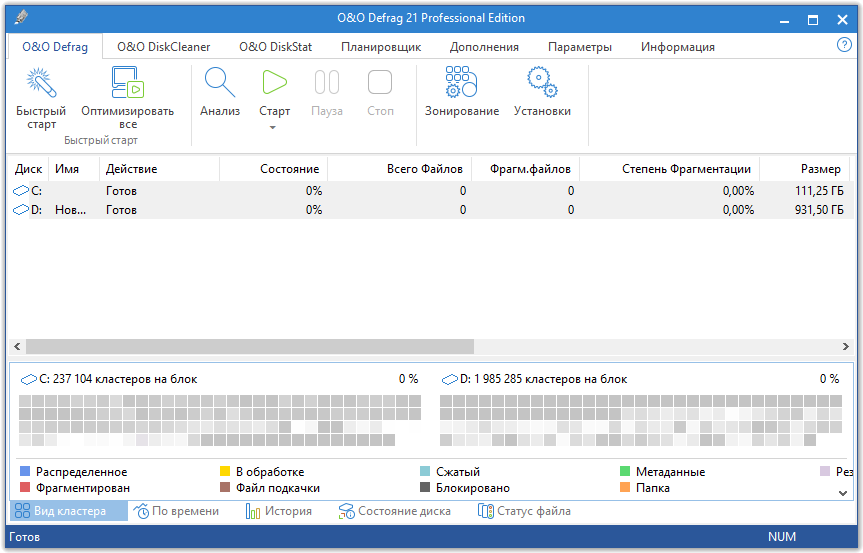
Task: Click the Quick start (Быстрый старт) wand icon
Action: point(41,82)
